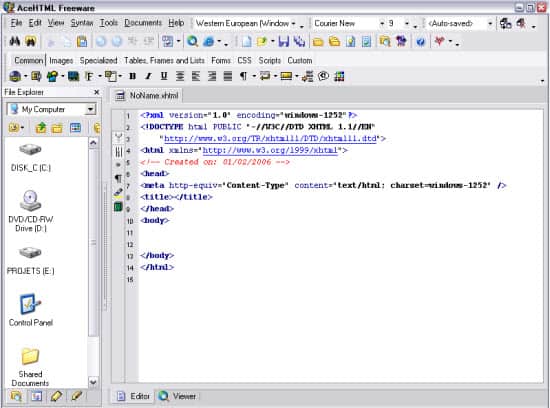
Task: Click the File Explorer scrollbar down arrow
Action: (93, 382)
